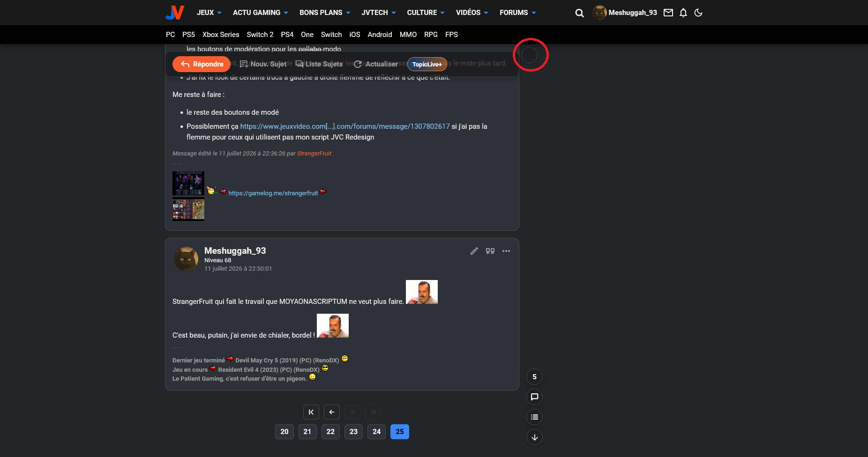Jump to bottom with down-arrow button
This screenshot has width=868, height=457.
click(x=534, y=437)
